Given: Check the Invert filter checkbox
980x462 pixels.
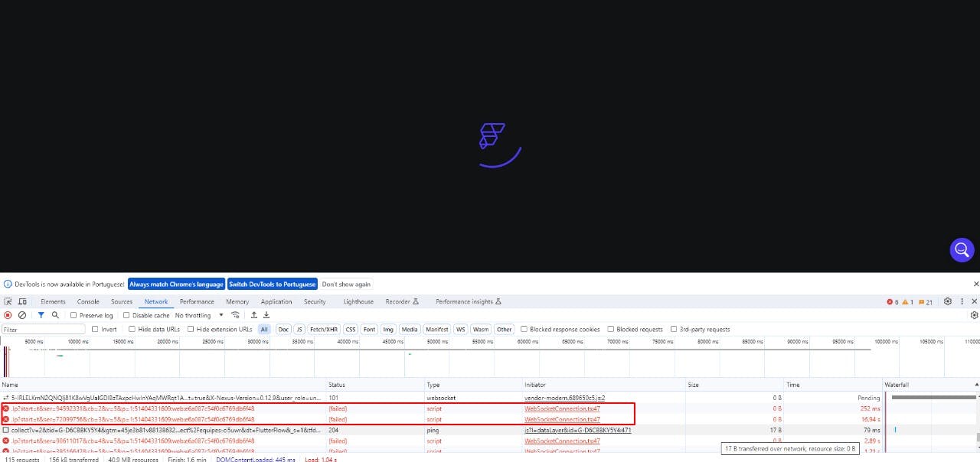Looking at the screenshot, I should point(95,330).
